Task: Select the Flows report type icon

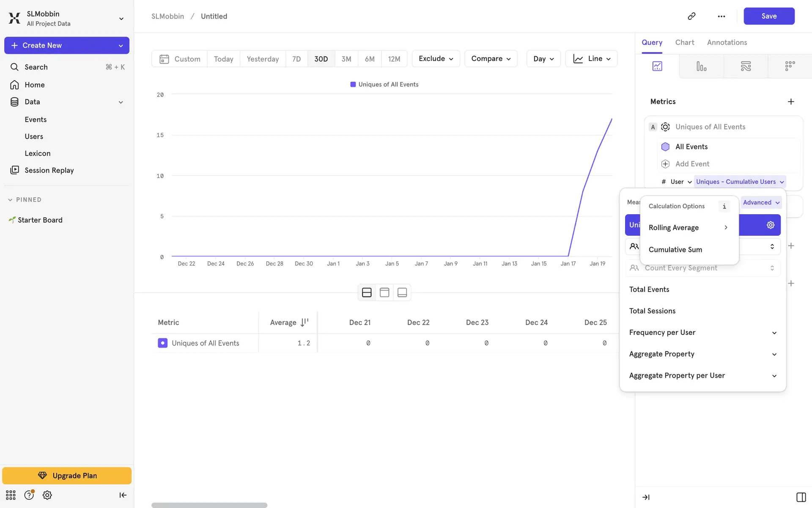Action: click(746, 66)
